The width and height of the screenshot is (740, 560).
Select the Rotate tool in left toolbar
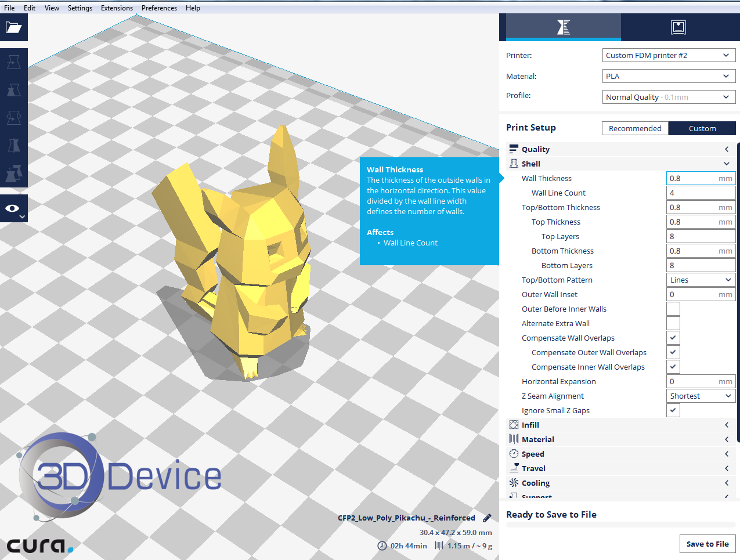(x=13, y=118)
